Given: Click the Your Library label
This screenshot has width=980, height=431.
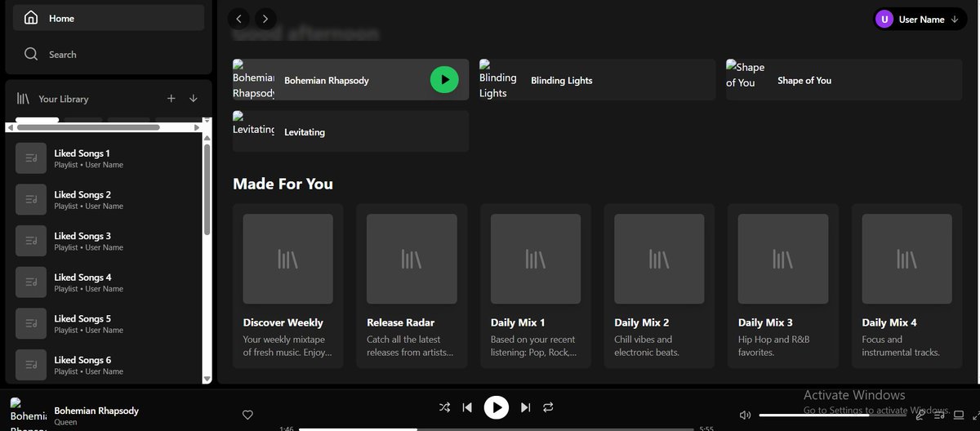Looking at the screenshot, I should point(64,99).
